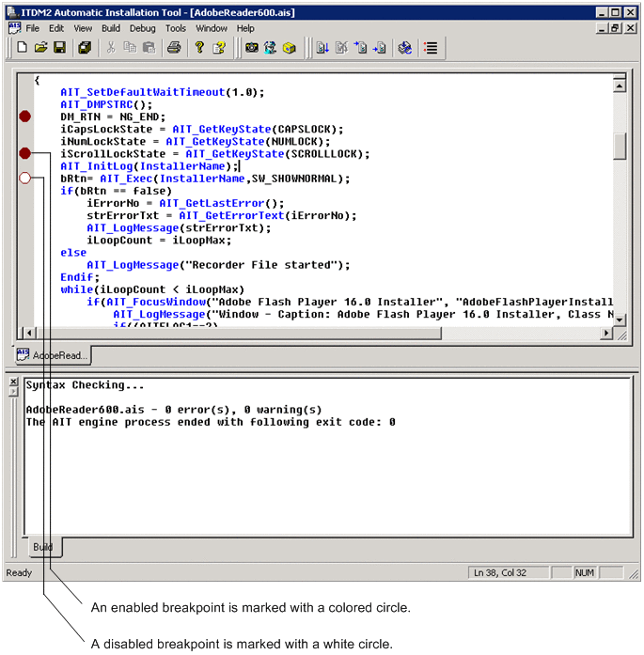This screenshot has height=655, width=644.
Task: Click the iNumLockState assignment line
Action: coord(196,142)
